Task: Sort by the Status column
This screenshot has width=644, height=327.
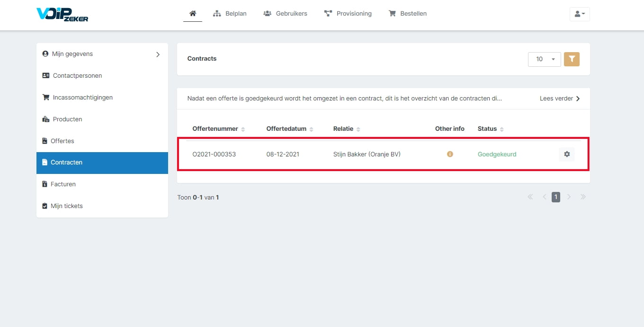Action: [x=491, y=129]
